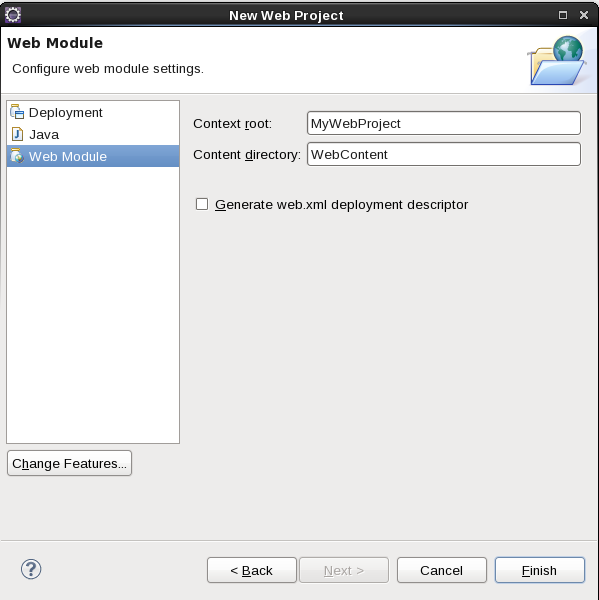Maximize the New Web Project dialog

(563, 15)
